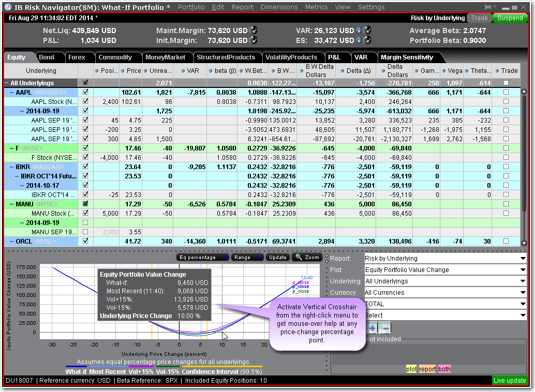Click the Update button above the chart
This screenshot has width=535, height=392.
coord(277,257)
